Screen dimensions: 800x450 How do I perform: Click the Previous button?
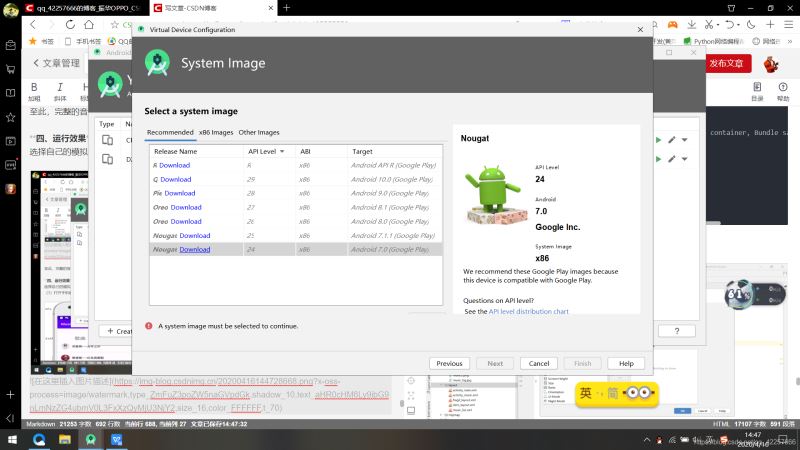coord(449,363)
